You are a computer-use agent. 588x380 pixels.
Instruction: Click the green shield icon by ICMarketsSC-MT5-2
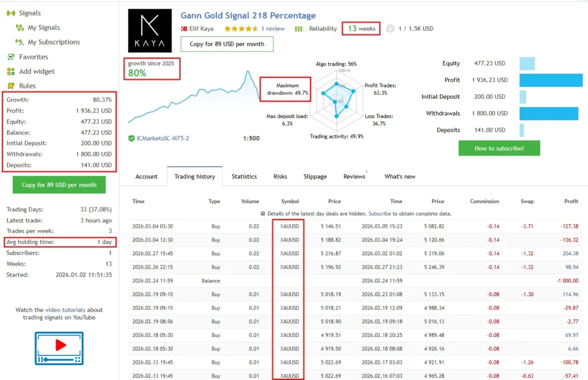tap(131, 138)
